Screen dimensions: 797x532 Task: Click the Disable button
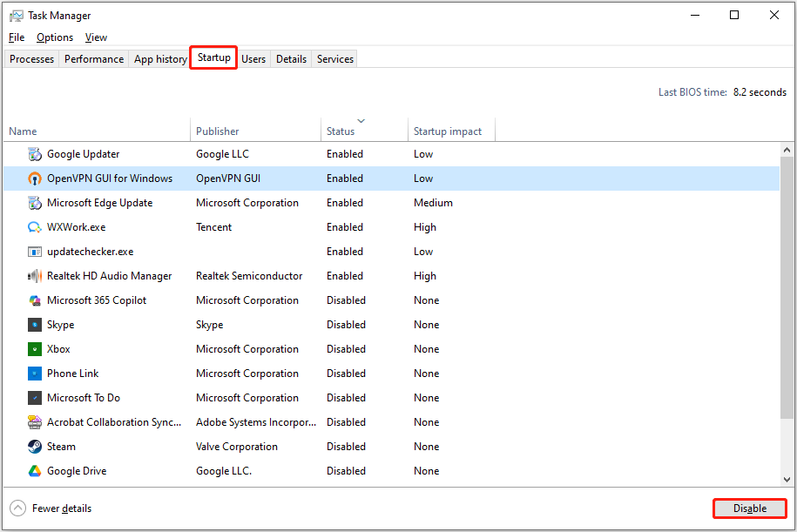(750, 508)
